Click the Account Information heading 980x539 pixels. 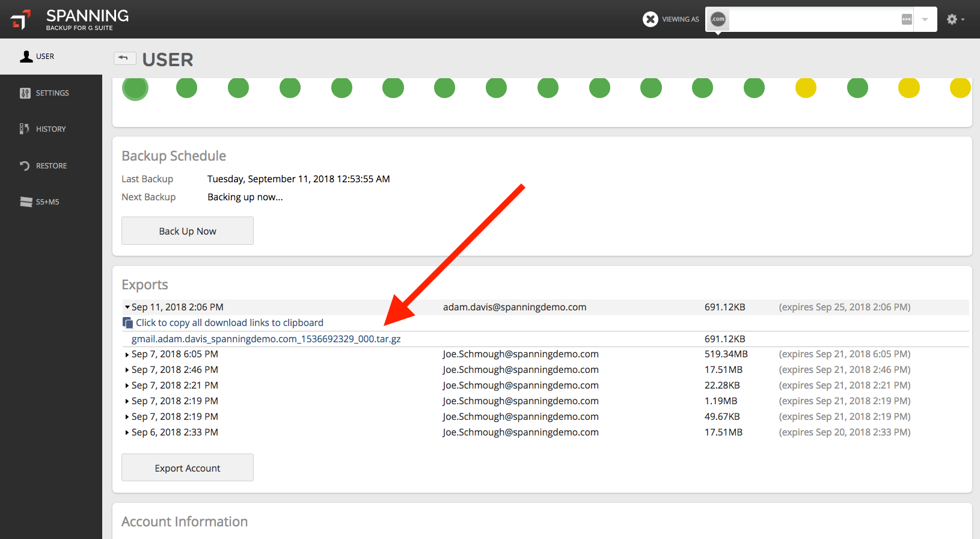[x=185, y=522]
